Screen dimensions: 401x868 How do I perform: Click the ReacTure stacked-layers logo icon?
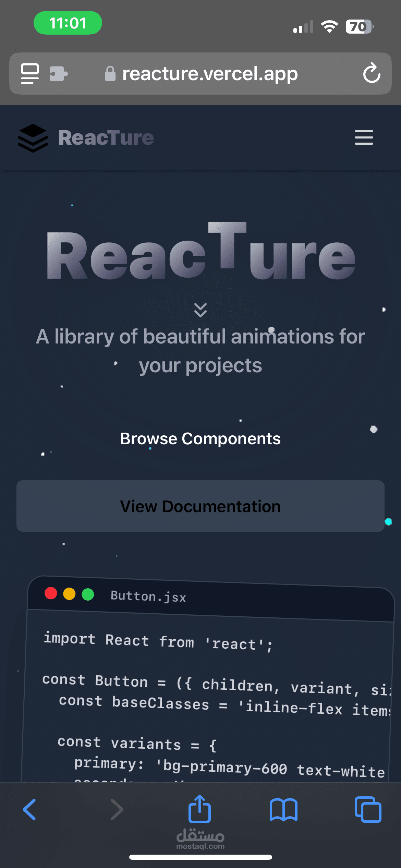click(x=33, y=138)
